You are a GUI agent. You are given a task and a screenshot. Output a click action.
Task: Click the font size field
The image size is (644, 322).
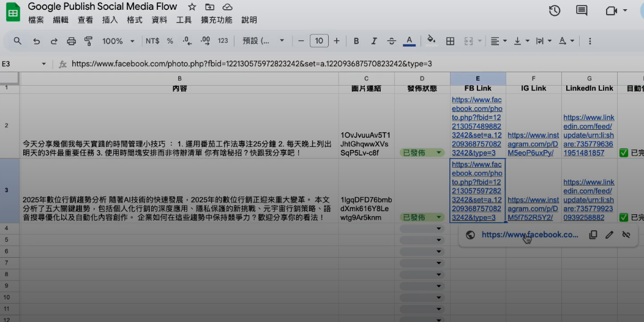pos(319,40)
